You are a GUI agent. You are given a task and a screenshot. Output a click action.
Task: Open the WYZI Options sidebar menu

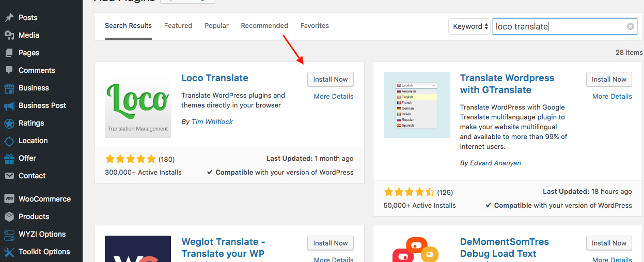click(x=41, y=234)
